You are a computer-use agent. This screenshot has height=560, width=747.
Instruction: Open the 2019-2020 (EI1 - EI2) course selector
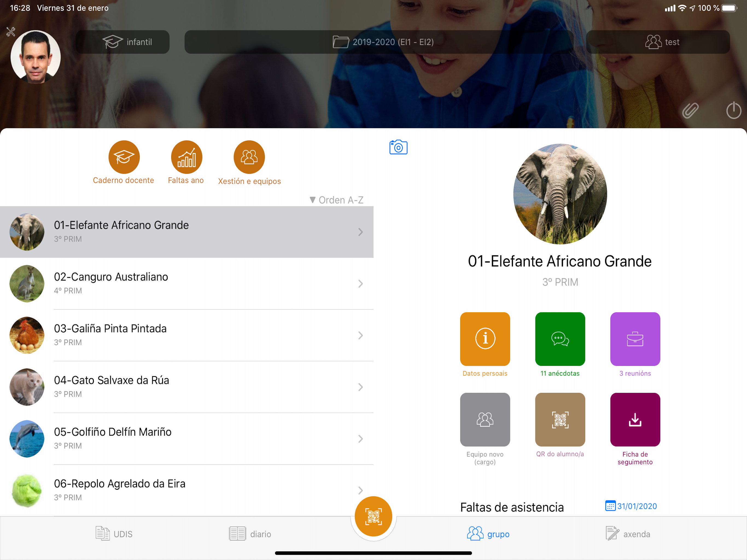379,42
